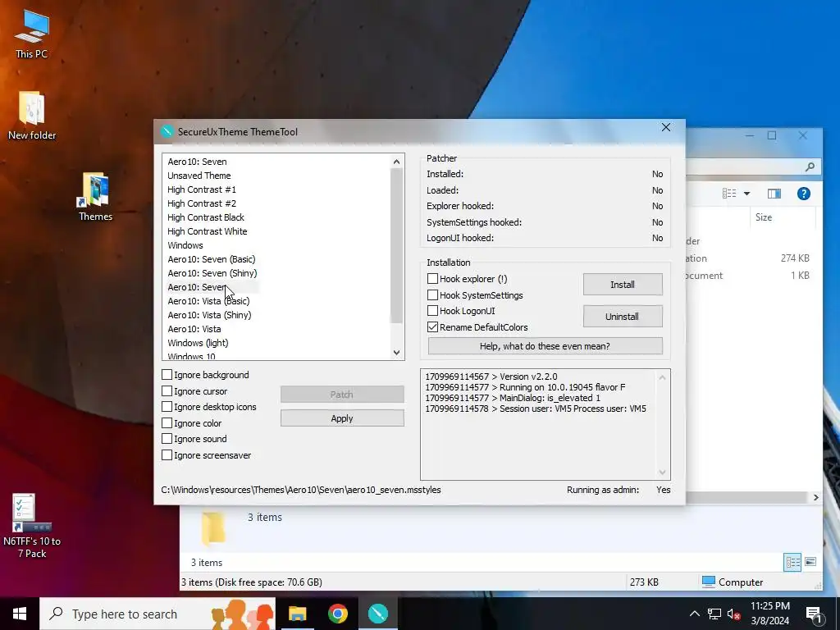Show hidden tray icons chevron

point(694,614)
